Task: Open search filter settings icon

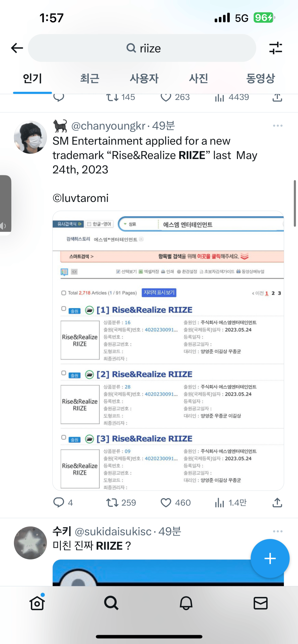Action: pyautogui.click(x=275, y=48)
